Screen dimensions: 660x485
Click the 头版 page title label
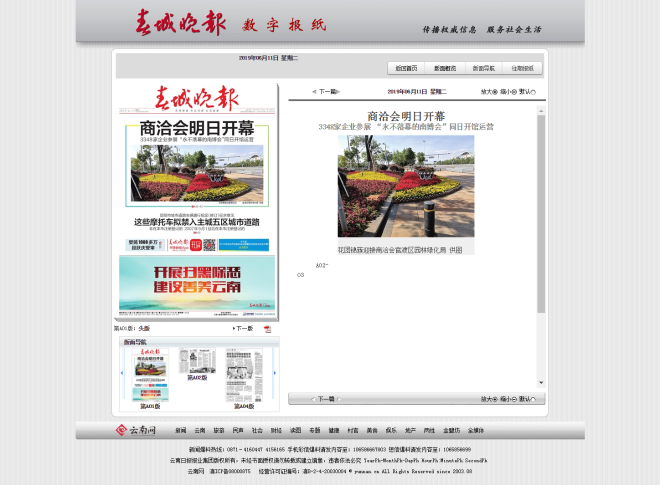[x=144, y=328]
